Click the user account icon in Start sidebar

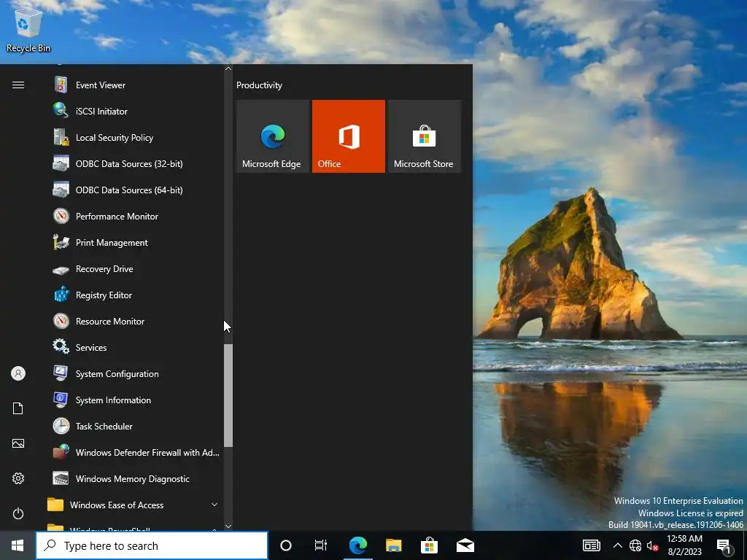tap(18, 373)
